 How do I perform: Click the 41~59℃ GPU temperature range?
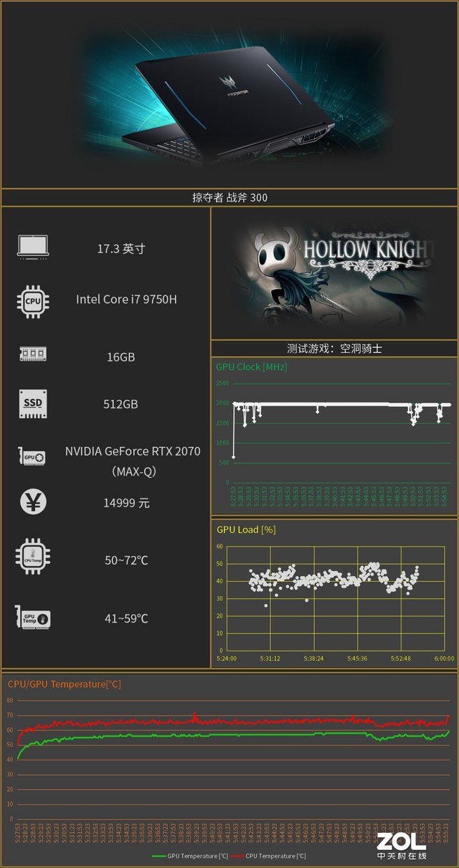click(x=126, y=618)
